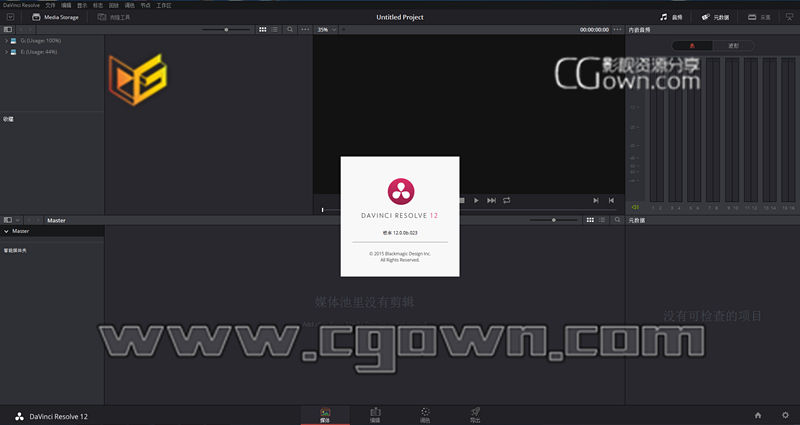Image resolution: width=800 pixels, height=425 pixels.
Task: Collapse the Master bin chevron
Action: pyautogui.click(x=6, y=231)
